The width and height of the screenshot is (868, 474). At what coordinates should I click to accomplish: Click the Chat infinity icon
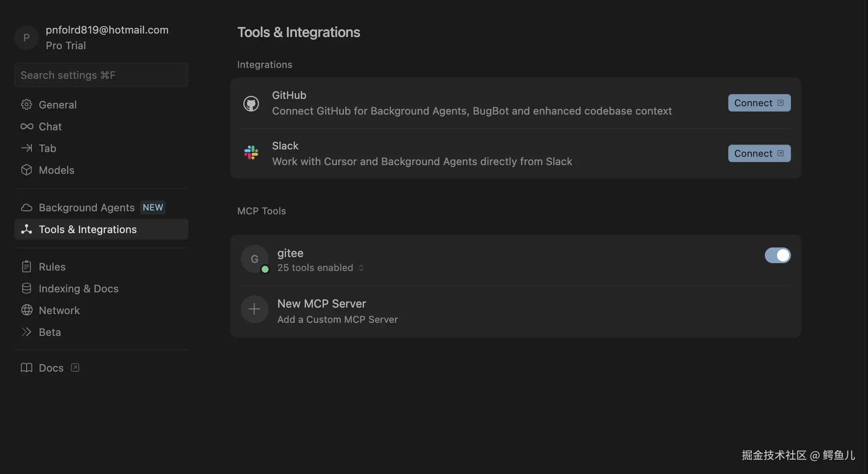pos(27,126)
